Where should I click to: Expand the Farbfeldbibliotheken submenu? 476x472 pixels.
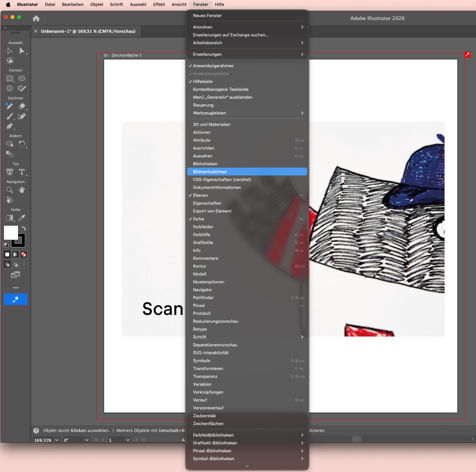coord(247,435)
